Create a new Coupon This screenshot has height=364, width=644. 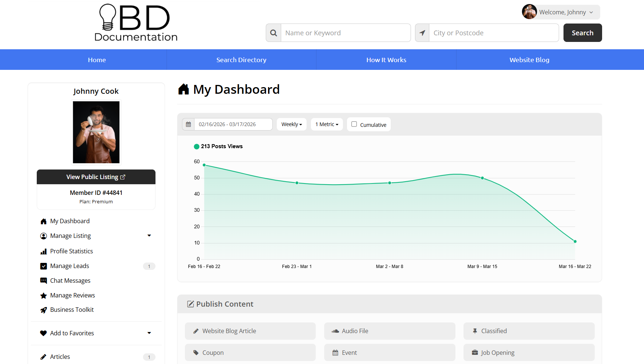[x=250, y=353]
